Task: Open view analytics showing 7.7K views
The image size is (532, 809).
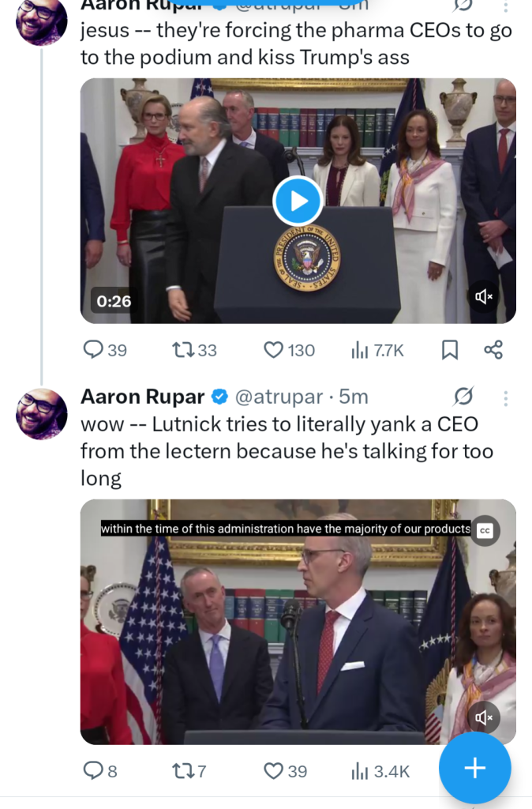Action: [360, 349]
